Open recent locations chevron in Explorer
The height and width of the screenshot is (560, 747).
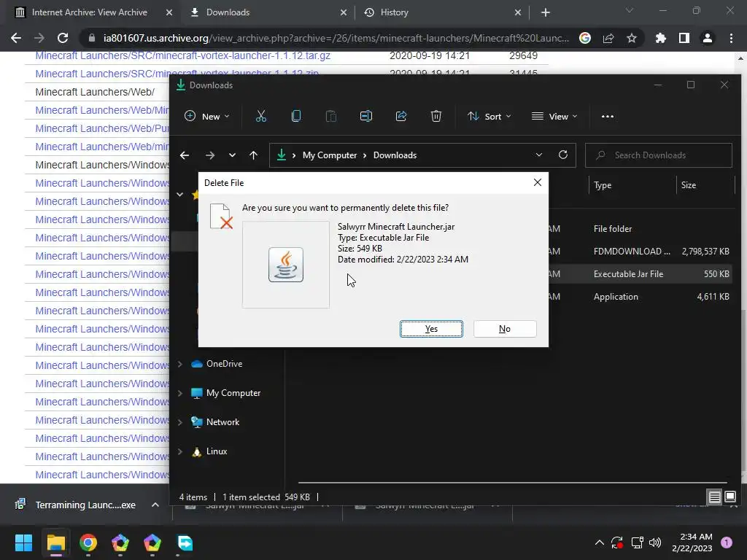(x=232, y=155)
